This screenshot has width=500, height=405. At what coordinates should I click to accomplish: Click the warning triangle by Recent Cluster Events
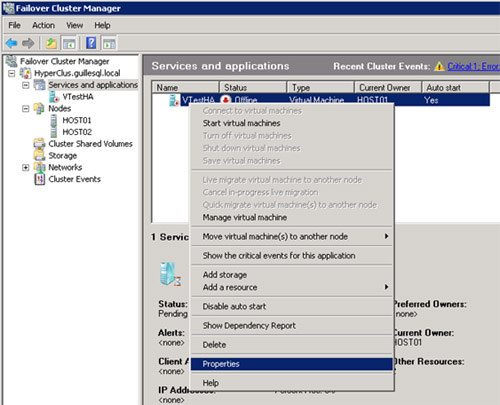coord(439,66)
